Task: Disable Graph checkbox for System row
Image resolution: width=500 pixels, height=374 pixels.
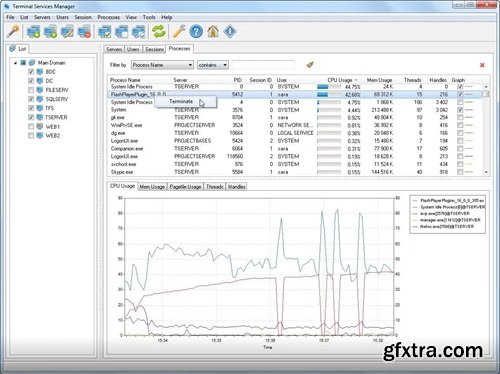Action: click(460, 110)
